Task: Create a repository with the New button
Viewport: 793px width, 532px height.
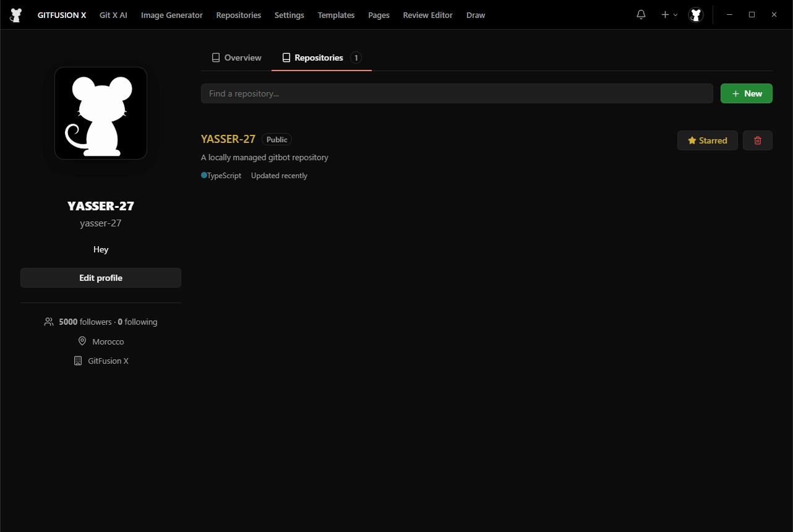Action: (x=746, y=93)
